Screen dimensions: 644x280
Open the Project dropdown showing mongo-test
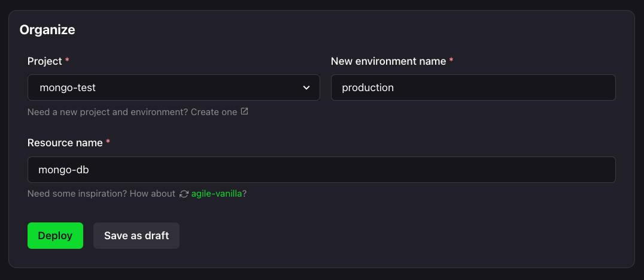point(174,88)
